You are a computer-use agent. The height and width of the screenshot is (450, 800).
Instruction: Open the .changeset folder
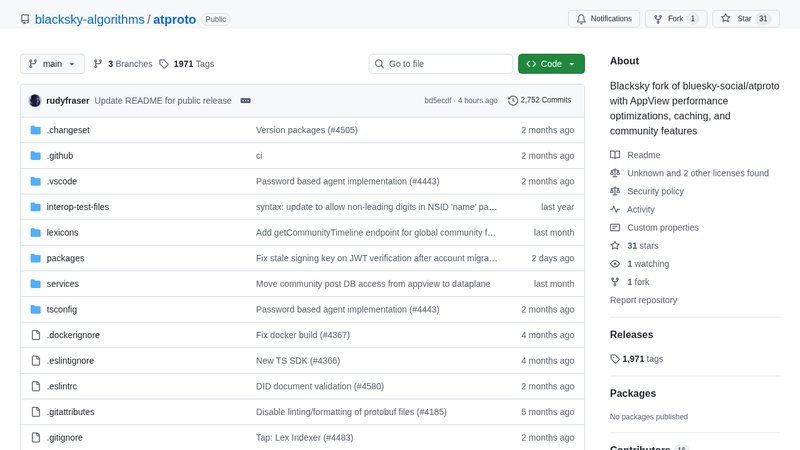pyautogui.click(x=68, y=130)
